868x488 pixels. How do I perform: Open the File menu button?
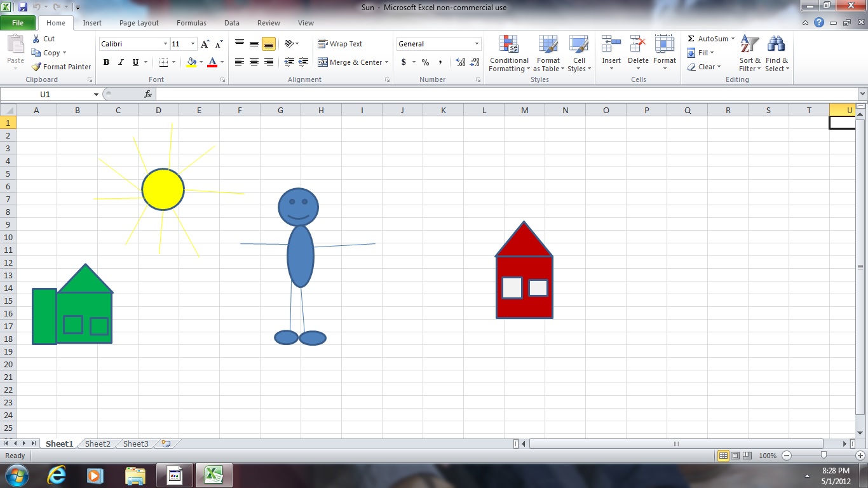tap(18, 23)
